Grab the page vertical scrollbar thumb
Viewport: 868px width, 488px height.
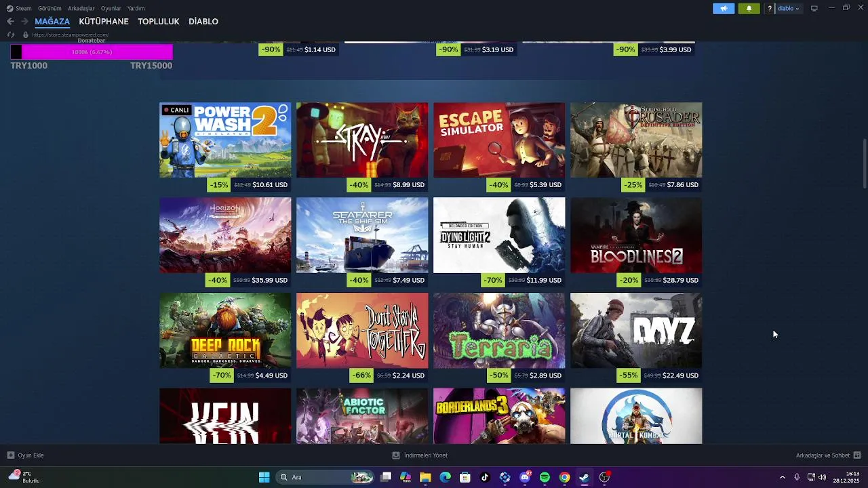click(x=864, y=163)
